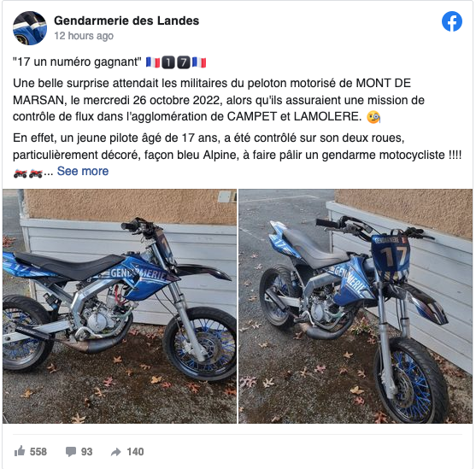The image size is (476, 469).
Task: Open comments via speech bubble icon
Action: coord(71,452)
